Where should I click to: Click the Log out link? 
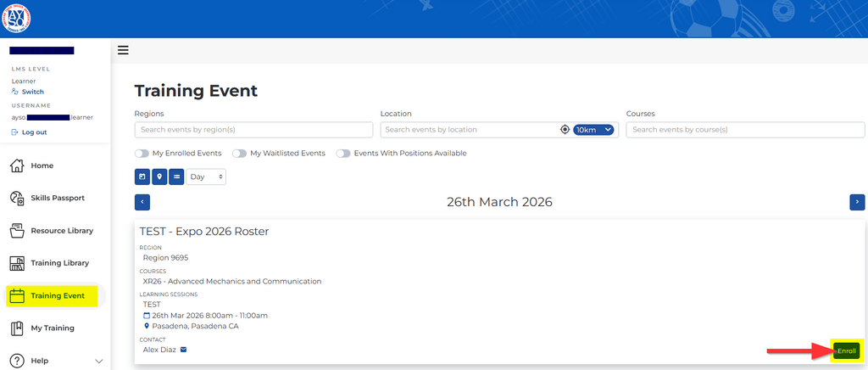34,132
